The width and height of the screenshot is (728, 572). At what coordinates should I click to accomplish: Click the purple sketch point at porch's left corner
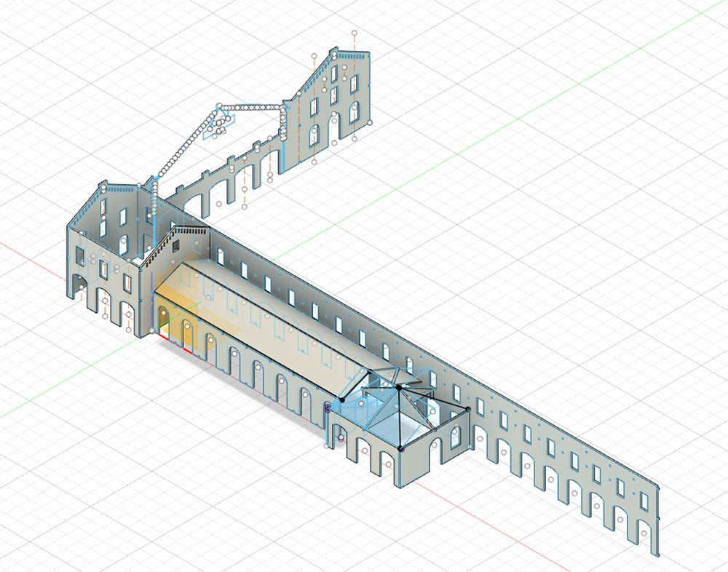(x=328, y=408)
